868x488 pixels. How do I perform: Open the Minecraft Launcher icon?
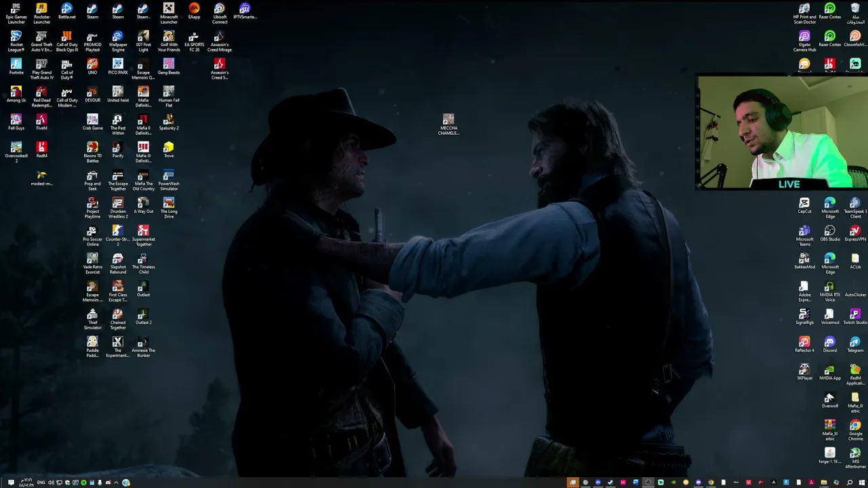(169, 14)
